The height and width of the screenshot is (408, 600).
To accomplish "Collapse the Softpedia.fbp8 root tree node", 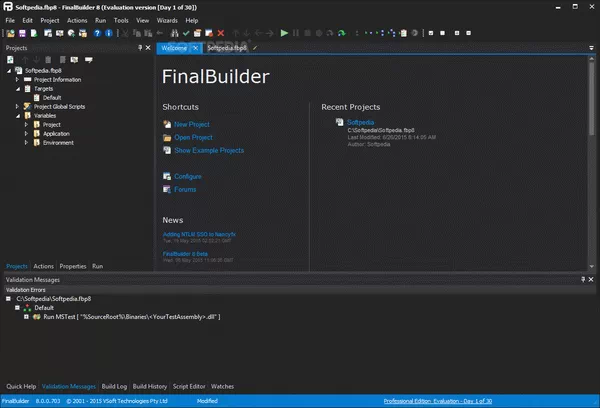I will tap(9, 71).
